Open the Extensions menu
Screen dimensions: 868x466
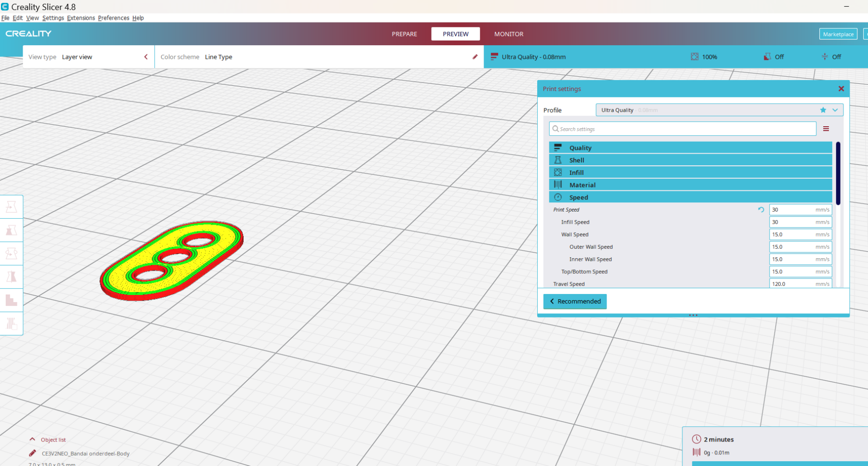pyautogui.click(x=81, y=18)
